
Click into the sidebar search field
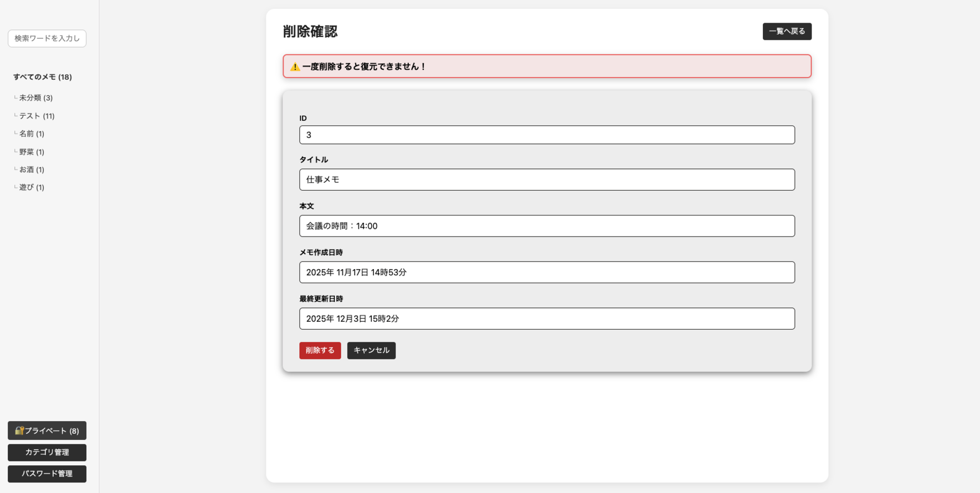click(x=47, y=38)
